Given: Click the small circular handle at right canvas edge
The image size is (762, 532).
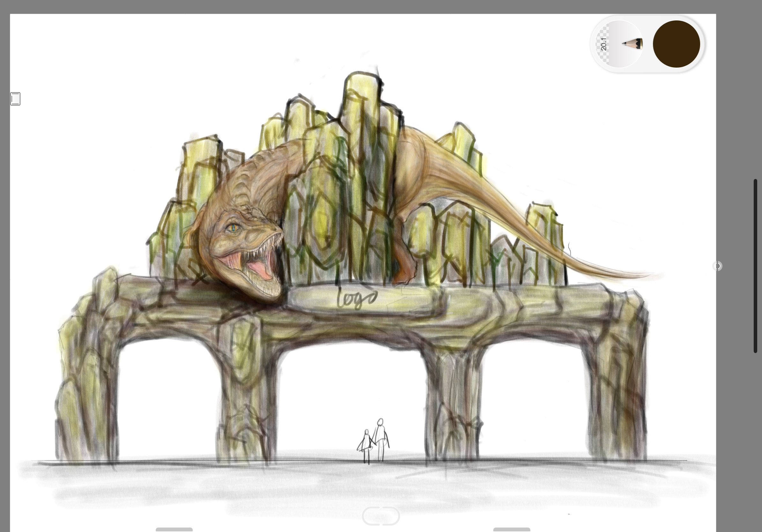Looking at the screenshot, I should (x=717, y=266).
